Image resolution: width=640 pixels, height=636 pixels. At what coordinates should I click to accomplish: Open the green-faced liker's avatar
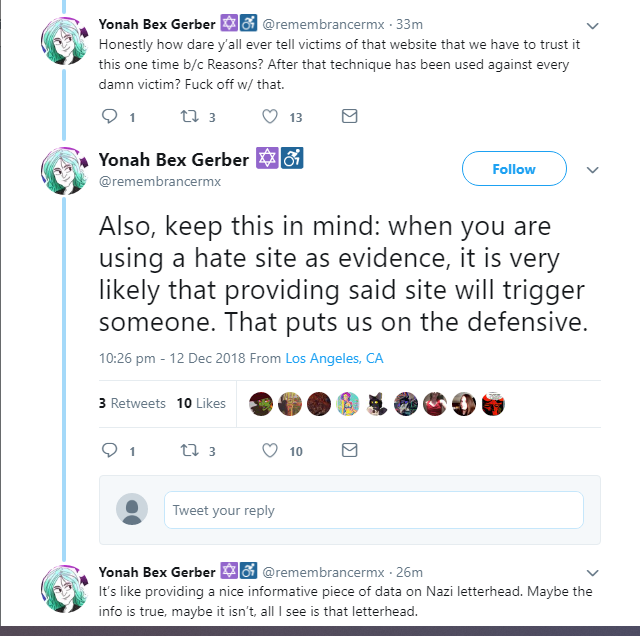[x=261, y=404]
